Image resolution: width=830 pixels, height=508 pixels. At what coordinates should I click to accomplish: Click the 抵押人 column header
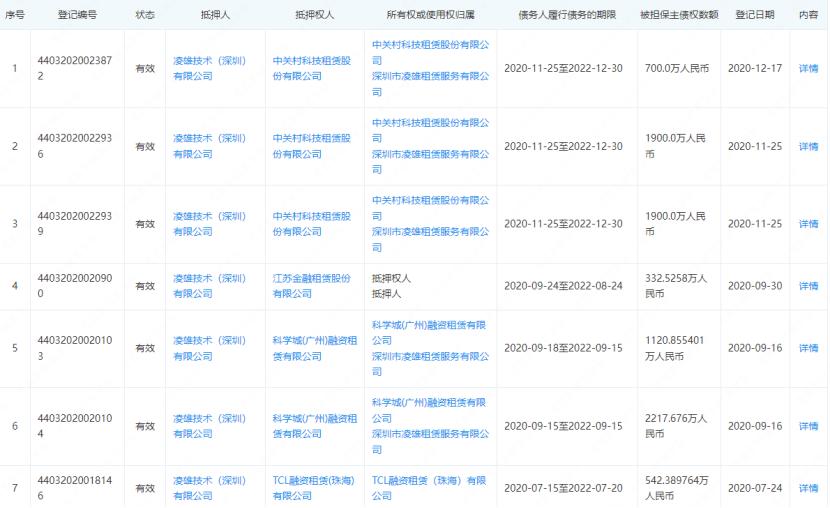215,15
